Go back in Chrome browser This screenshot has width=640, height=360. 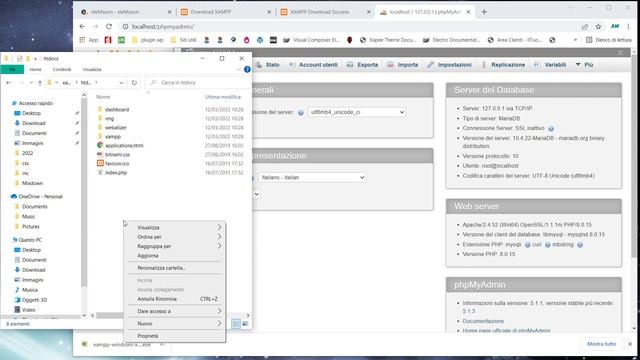[82, 27]
